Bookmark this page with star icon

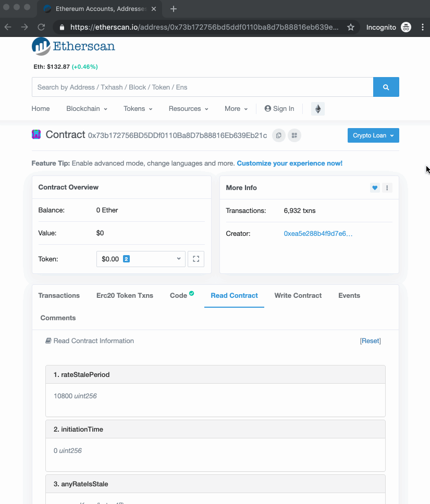click(x=351, y=27)
